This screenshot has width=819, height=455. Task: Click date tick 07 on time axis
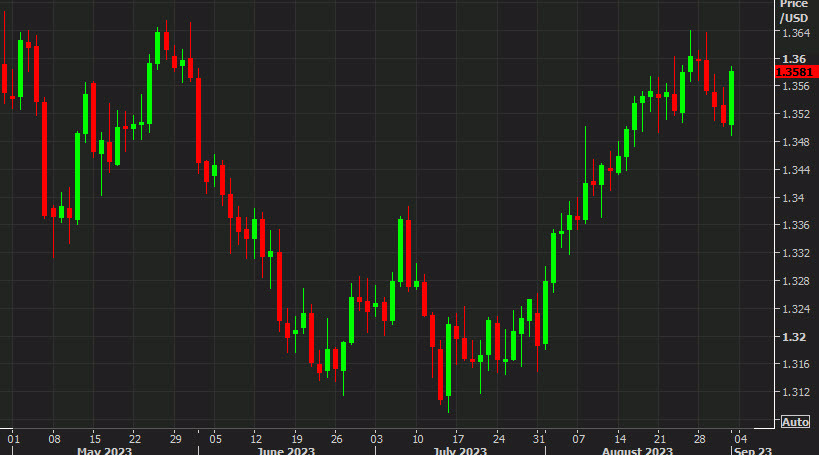tap(578, 439)
